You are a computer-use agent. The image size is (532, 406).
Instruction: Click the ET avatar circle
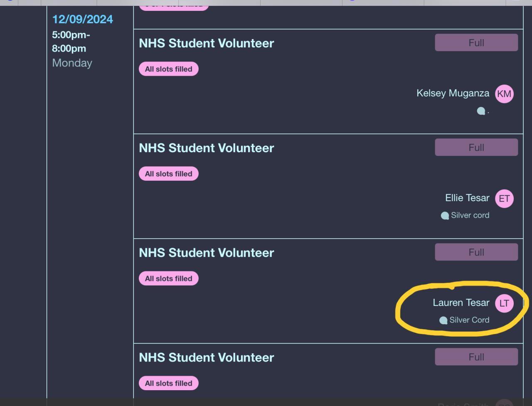coord(504,199)
